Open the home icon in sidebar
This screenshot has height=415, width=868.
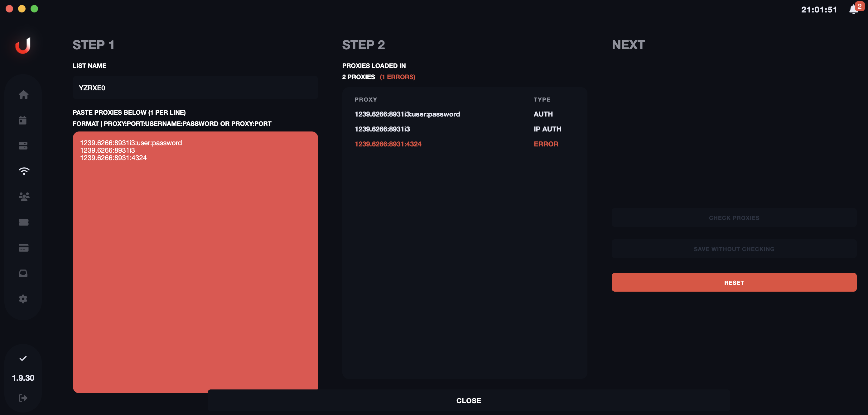tap(23, 95)
